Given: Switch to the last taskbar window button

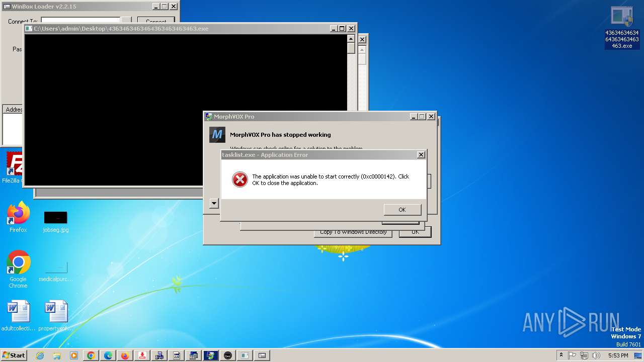Looking at the screenshot, I should (x=262, y=355).
